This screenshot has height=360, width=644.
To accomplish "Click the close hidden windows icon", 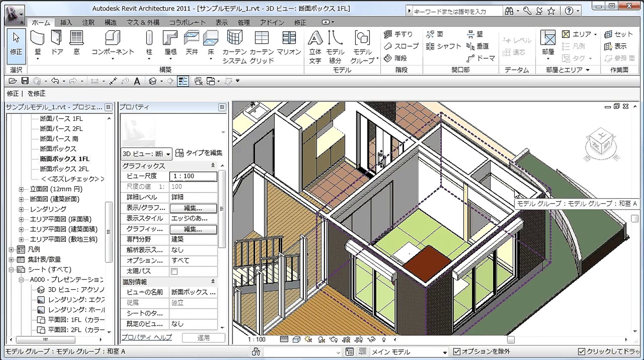I will [x=198, y=81].
